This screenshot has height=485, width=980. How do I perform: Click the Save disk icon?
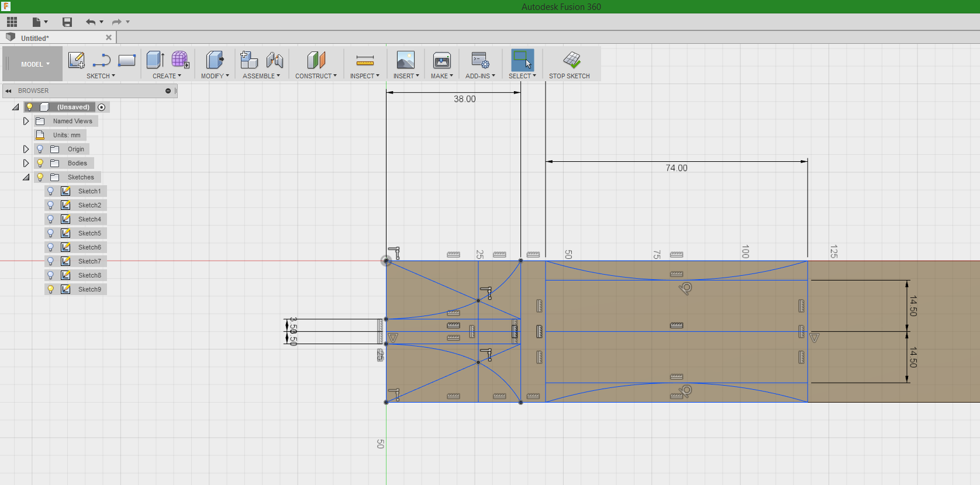click(x=67, y=22)
